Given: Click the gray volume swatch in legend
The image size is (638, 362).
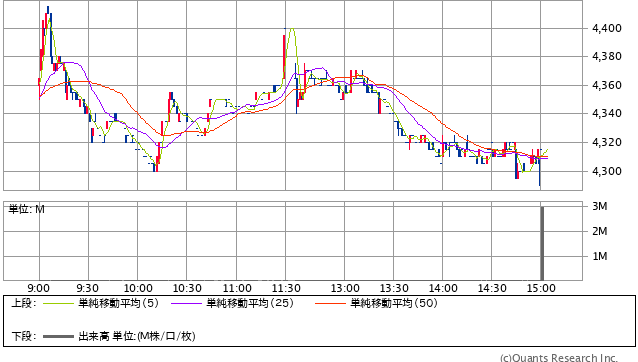Looking at the screenshot, I should (x=59, y=337).
